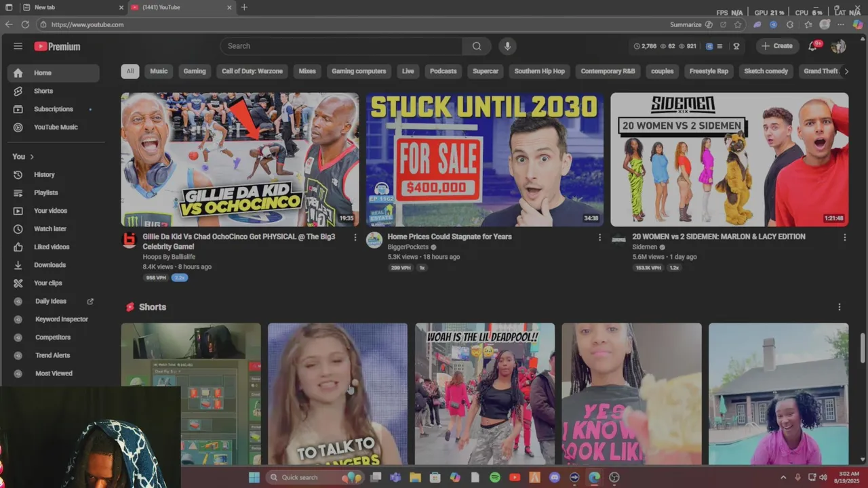
Task: Open options menu for 20 WOMEN vs 2 SIDEMEN
Action: 844,237
